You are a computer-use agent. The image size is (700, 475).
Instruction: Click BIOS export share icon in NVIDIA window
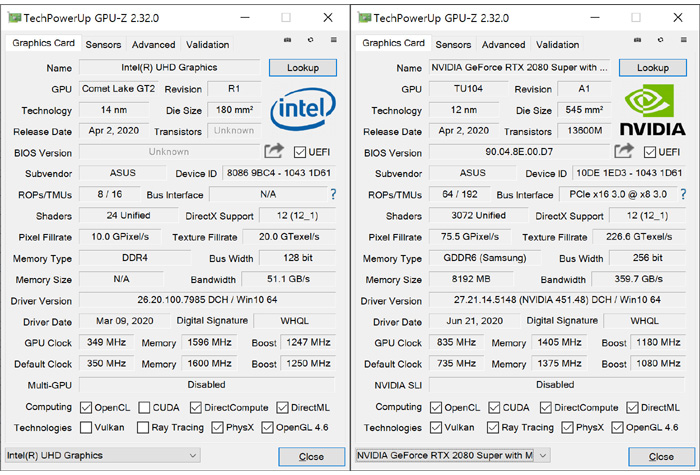(623, 151)
